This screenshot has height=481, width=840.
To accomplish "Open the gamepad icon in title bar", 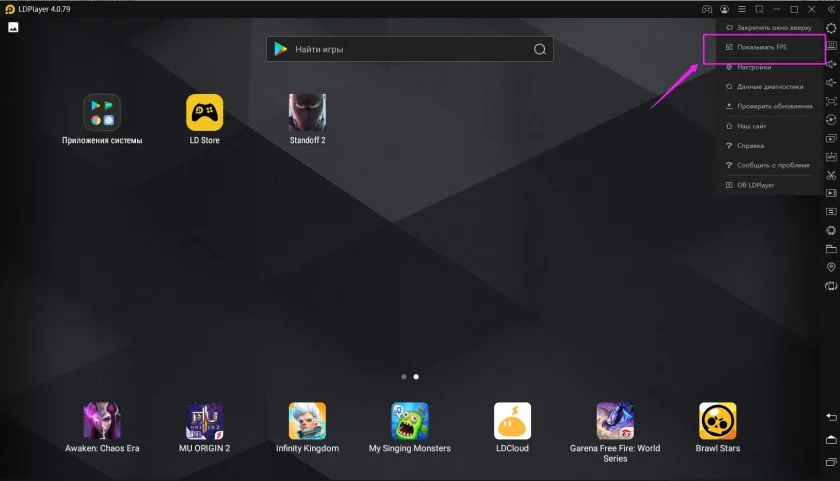I will pos(707,9).
